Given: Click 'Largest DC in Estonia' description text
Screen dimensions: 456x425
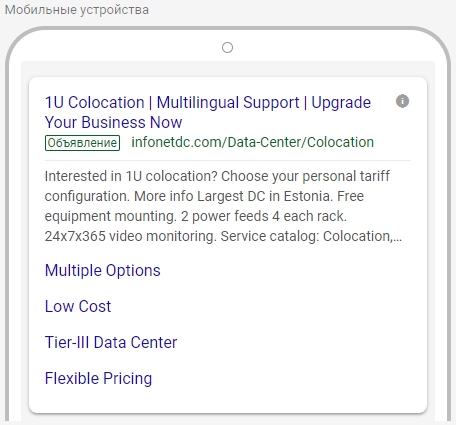Looking at the screenshot, I should point(265,196).
